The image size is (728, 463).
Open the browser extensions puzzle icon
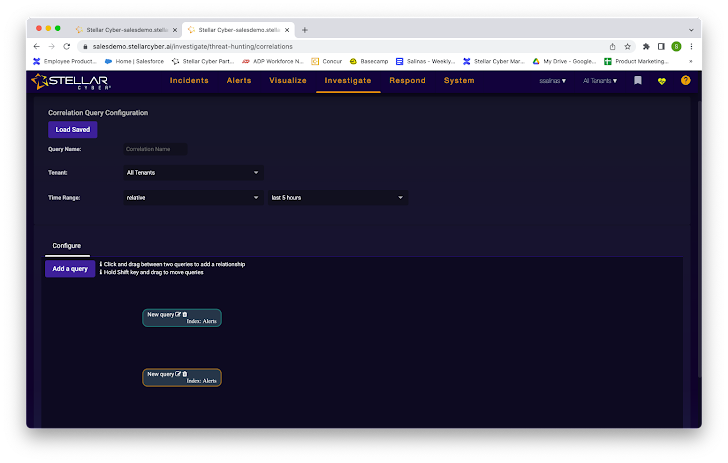(x=646, y=46)
